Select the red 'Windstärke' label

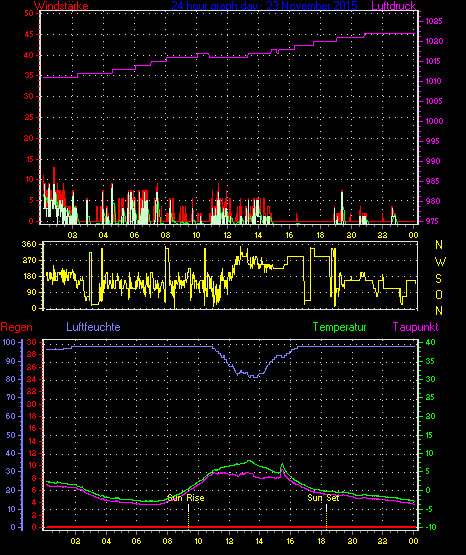click(61, 6)
